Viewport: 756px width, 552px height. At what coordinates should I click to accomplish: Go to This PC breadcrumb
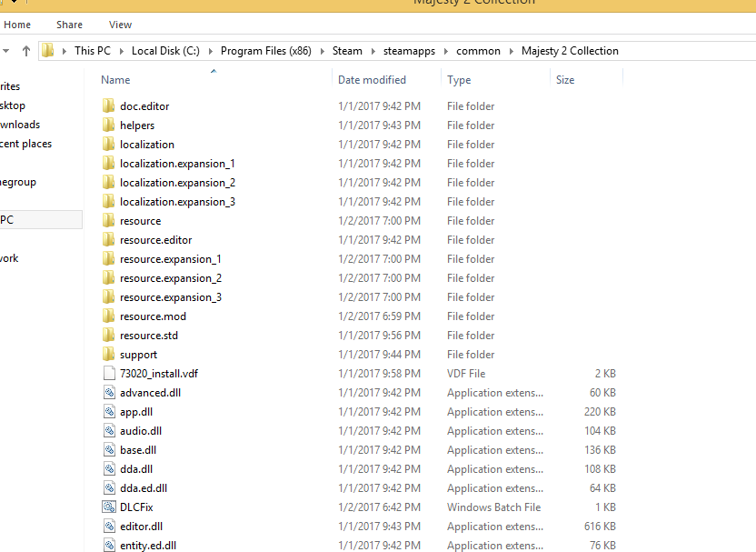tap(93, 51)
